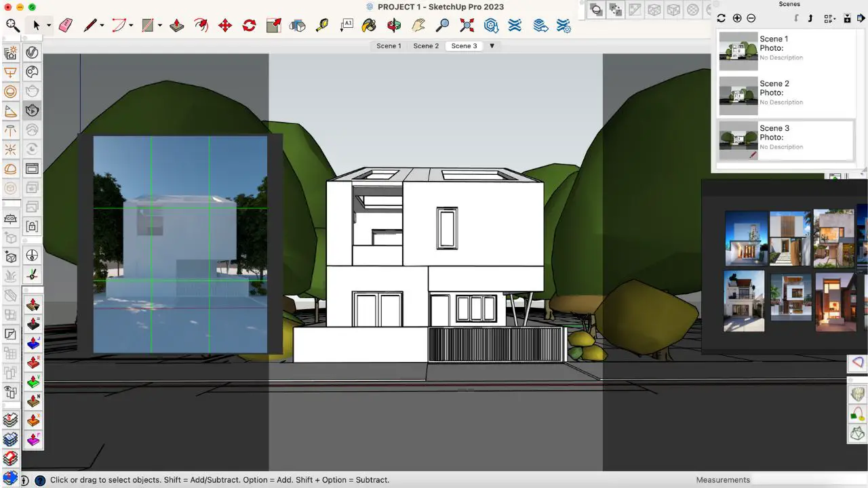The height and width of the screenshot is (488, 868).
Task: Select the Scene 3 tab
Action: pyautogui.click(x=464, y=46)
